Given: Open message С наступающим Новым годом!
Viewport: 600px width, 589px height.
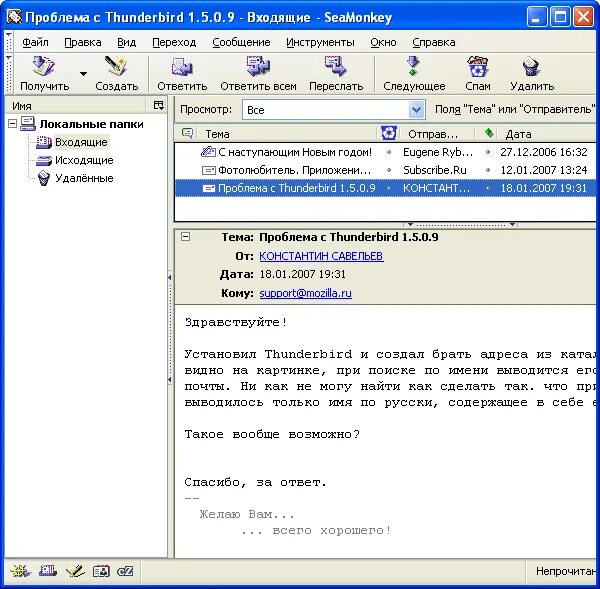Looking at the screenshot, I should 295,152.
